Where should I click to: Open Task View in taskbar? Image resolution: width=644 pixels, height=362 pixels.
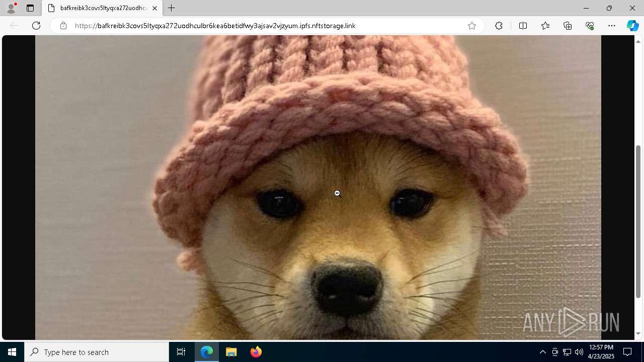181,352
